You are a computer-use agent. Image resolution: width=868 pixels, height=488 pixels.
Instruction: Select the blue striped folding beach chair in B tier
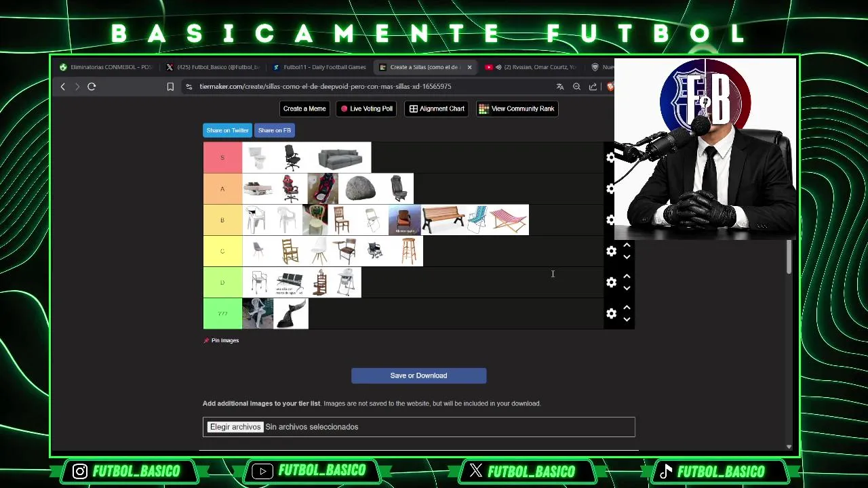(477, 220)
